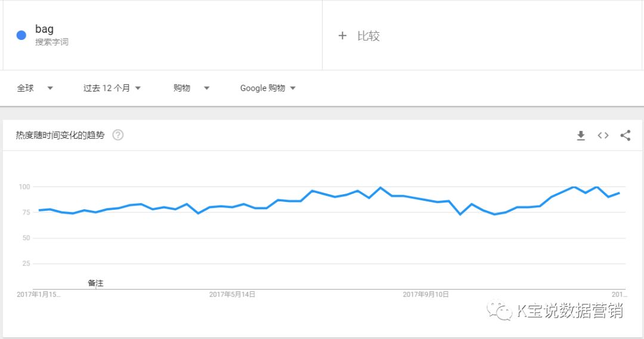The height and width of the screenshot is (339, 644).
Task: Click the share icon on chart
Action: point(625,136)
